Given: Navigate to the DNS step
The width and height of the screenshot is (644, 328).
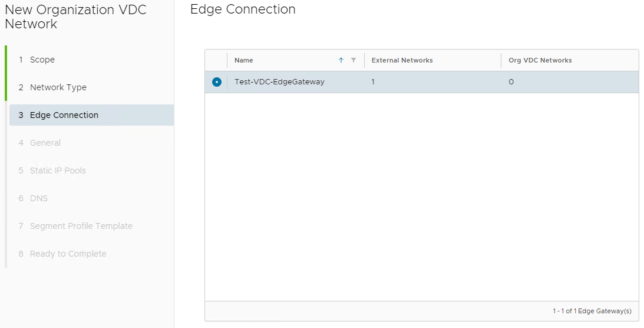Looking at the screenshot, I should [39, 198].
